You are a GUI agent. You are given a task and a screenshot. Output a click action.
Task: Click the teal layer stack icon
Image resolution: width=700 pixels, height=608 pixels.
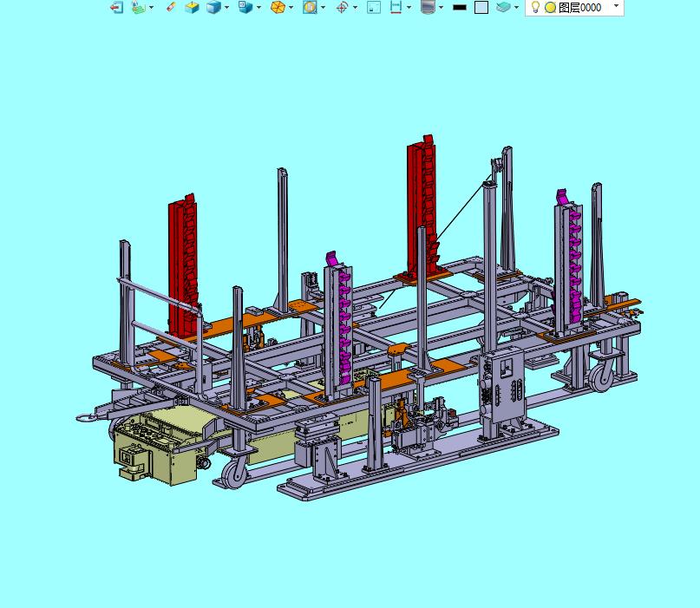pos(503,7)
